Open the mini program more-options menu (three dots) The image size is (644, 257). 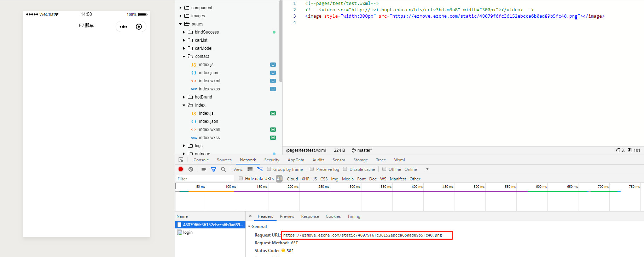tap(123, 27)
